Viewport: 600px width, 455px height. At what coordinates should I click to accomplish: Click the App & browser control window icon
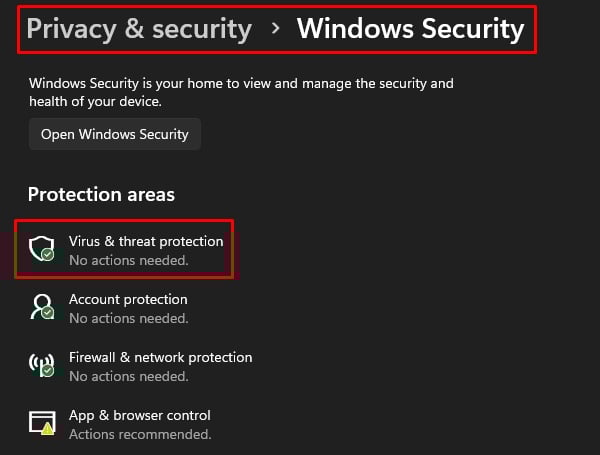[42, 423]
